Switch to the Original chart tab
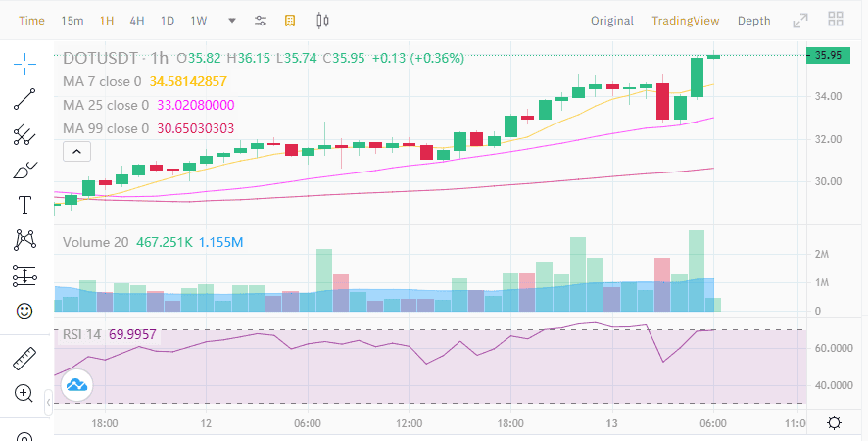 tap(612, 21)
